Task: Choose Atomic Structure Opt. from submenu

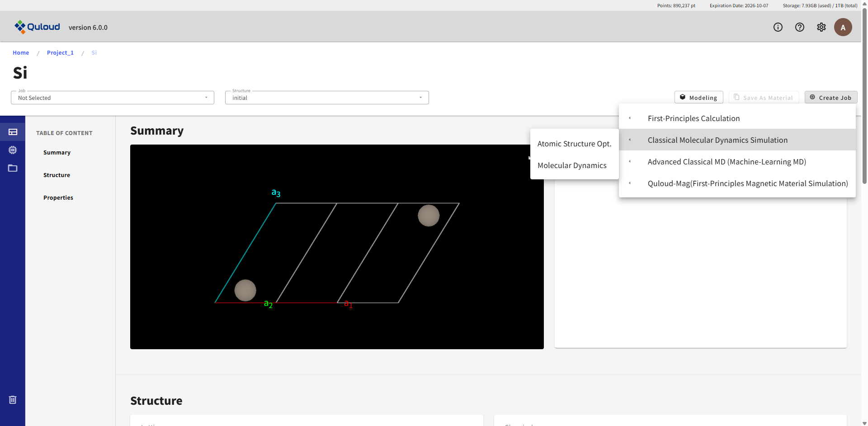Action: tap(574, 144)
